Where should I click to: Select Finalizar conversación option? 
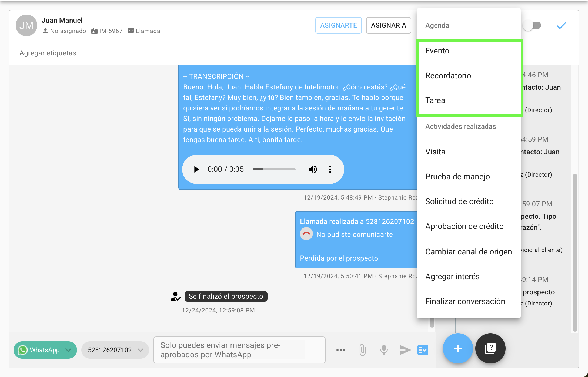pyautogui.click(x=465, y=301)
